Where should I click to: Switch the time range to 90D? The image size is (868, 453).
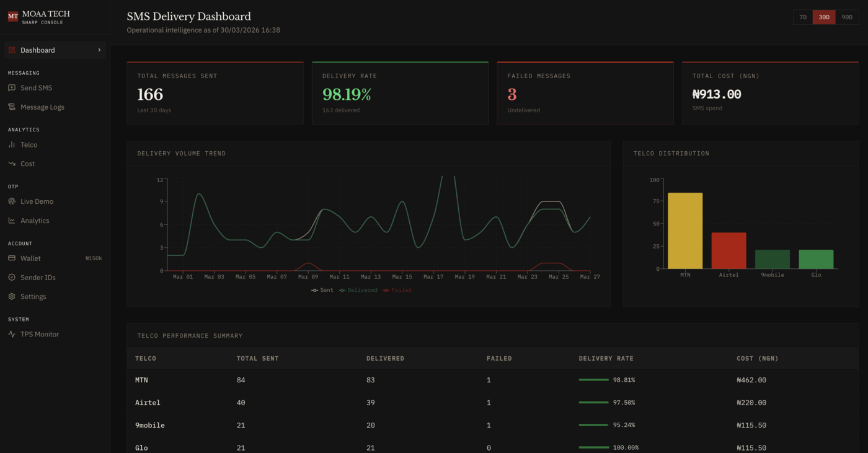click(x=847, y=17)
